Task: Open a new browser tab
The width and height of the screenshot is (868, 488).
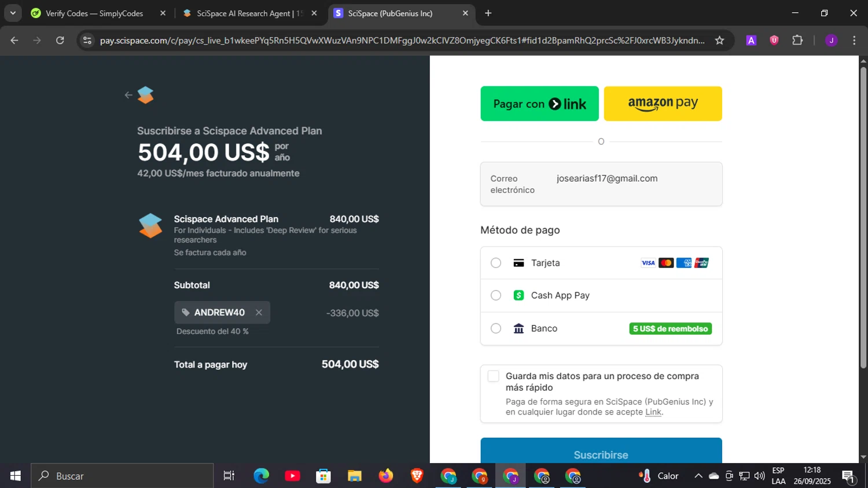Action: 488,13
